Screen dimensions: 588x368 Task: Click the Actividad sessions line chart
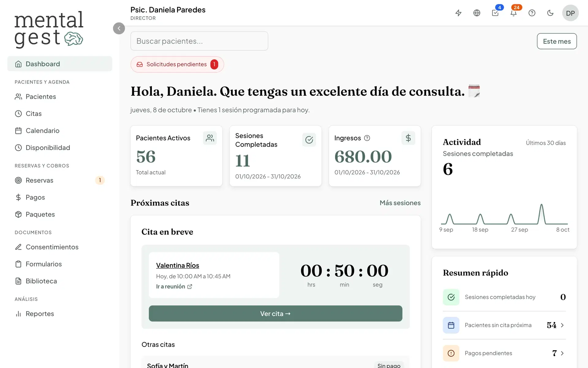pyautogui.click(x=504, y=214)
